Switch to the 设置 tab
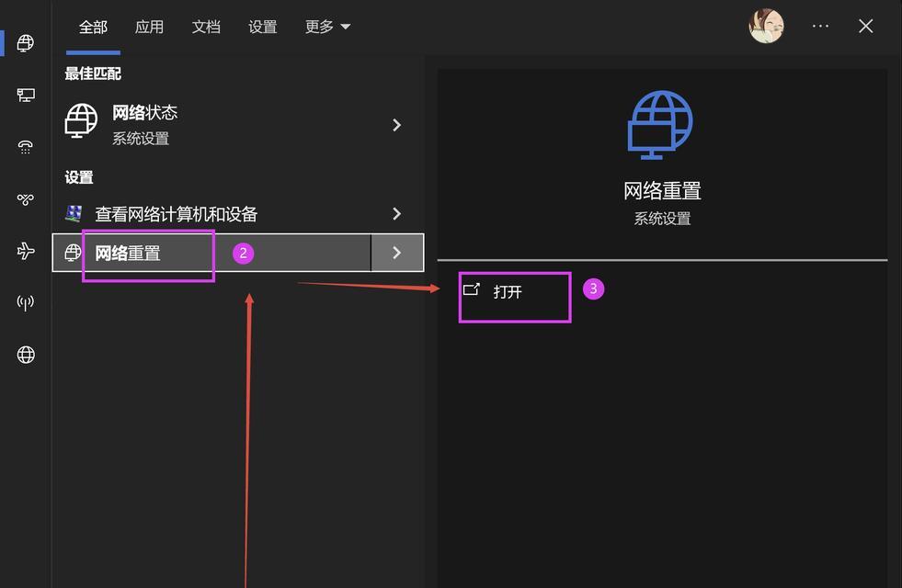 click(x=263, y=27)
